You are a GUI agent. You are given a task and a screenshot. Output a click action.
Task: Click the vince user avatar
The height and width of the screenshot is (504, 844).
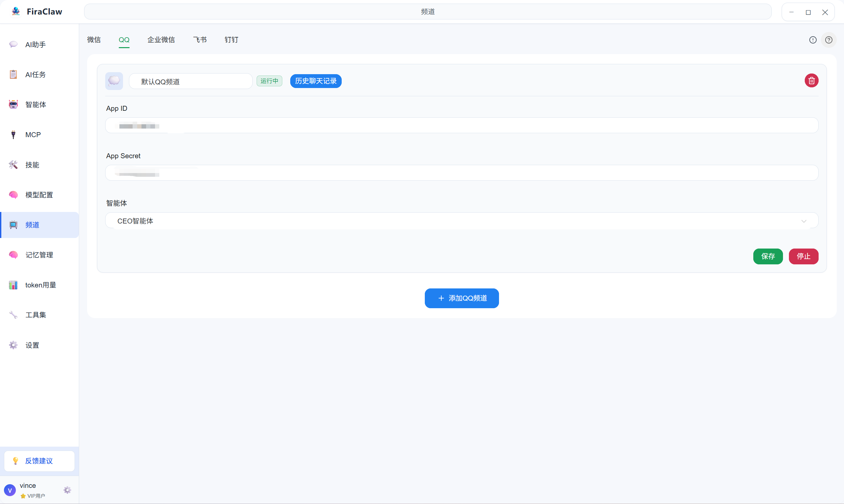pos(10,490)
